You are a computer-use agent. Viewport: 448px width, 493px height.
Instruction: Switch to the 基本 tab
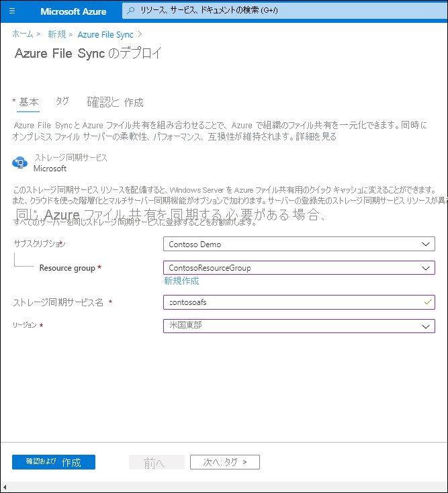click(x=29, y=102)
